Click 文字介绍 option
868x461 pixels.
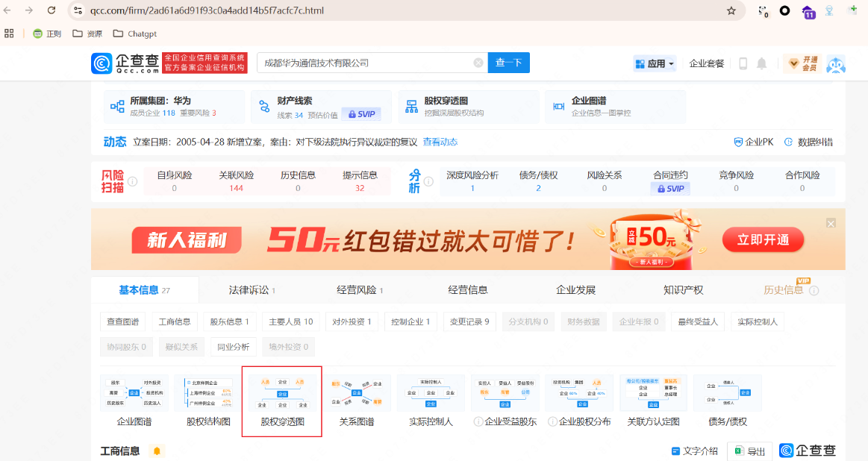point(695,451)
